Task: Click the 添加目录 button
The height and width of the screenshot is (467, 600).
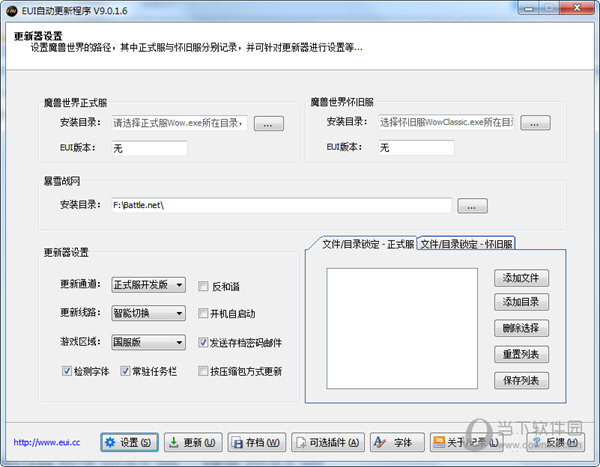Action: point(521,302)
